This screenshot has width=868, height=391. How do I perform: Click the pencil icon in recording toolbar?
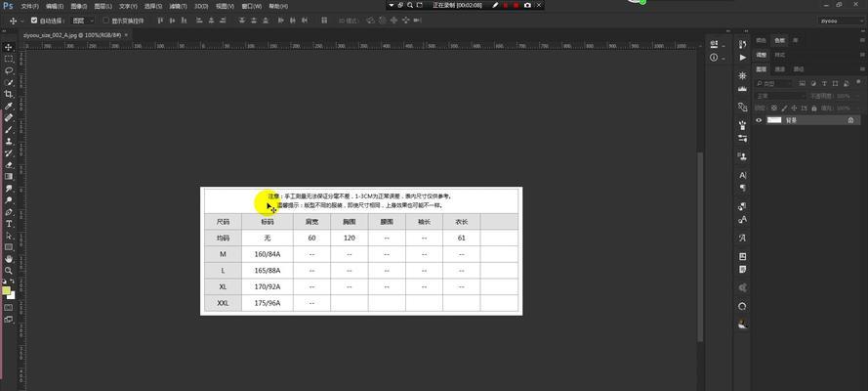(495, 5)
